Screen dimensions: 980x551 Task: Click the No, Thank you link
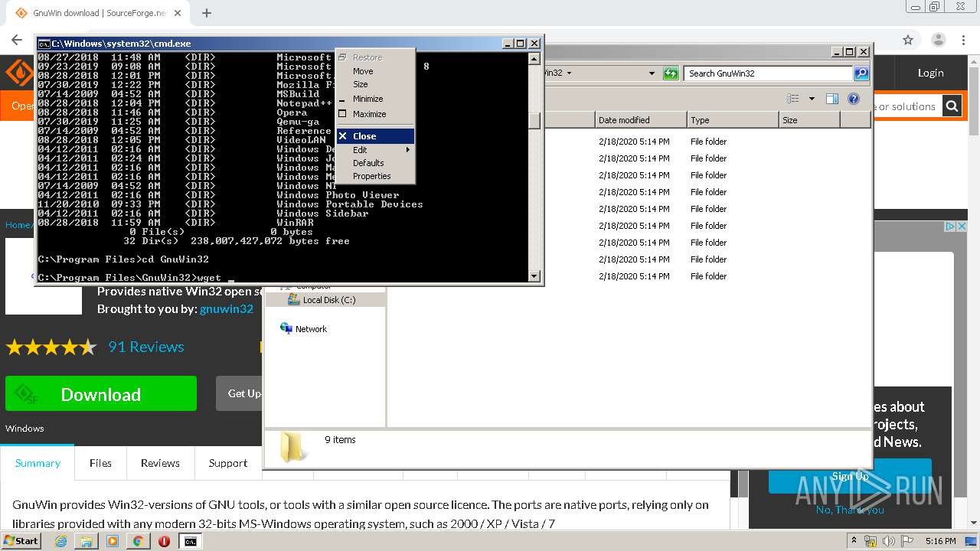[x=850, y=510]
